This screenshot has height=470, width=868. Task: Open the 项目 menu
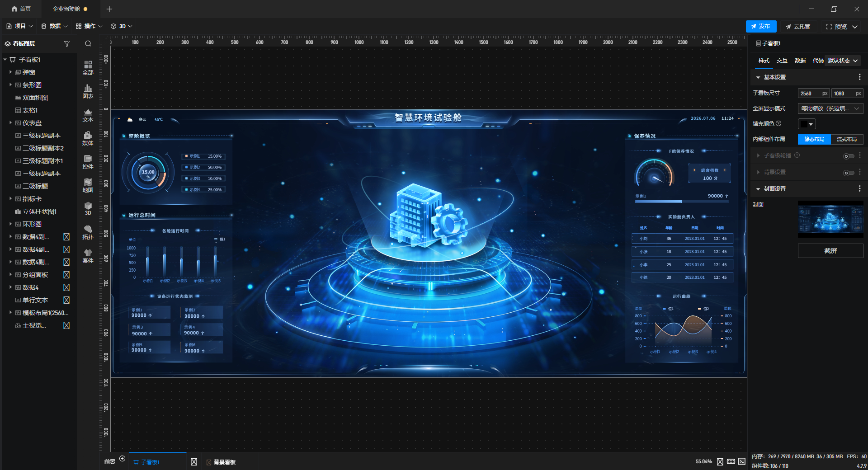tap(19, 26)
